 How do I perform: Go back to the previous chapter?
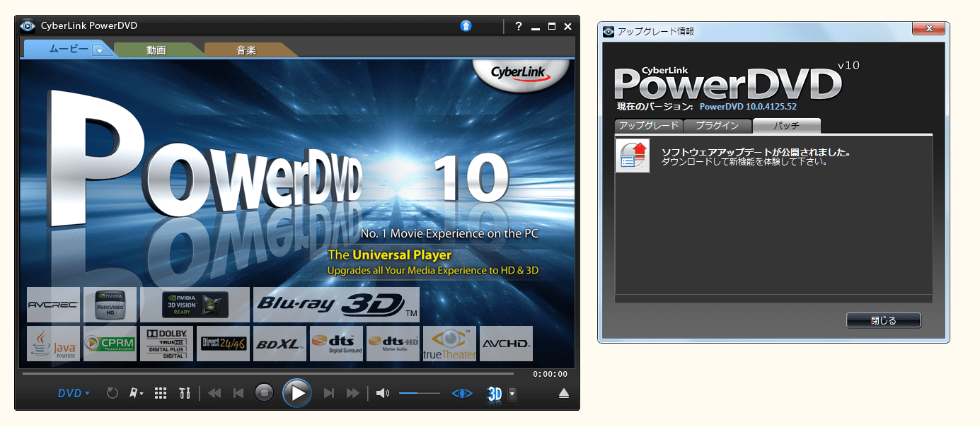[238, 393]
